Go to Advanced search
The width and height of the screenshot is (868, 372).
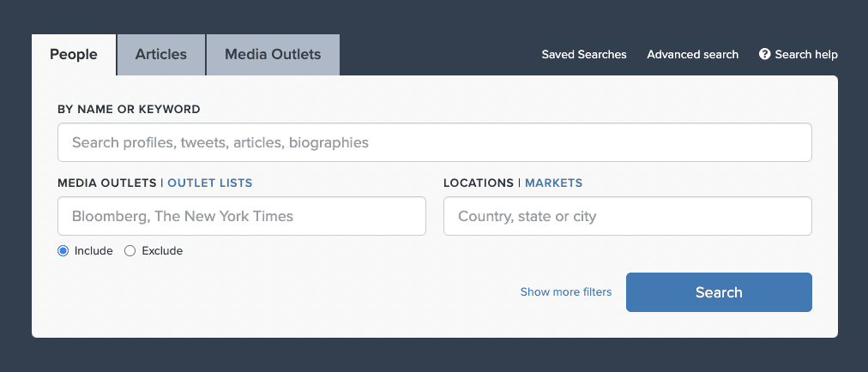(692, 54)
